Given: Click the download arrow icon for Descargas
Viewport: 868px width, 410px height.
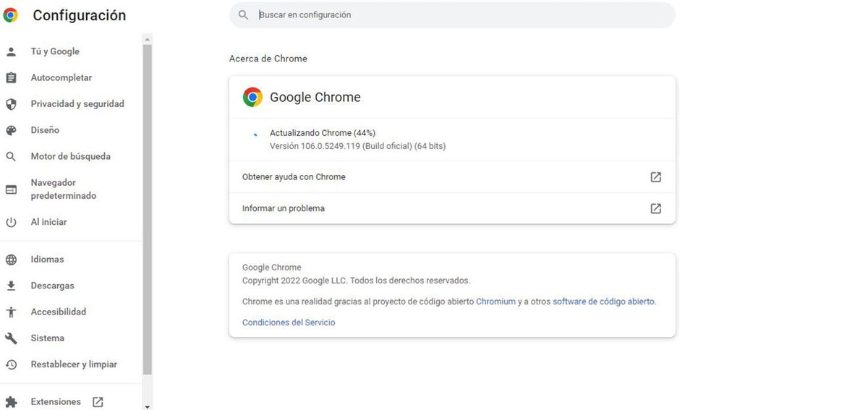Looking at the screenshot, I should [11, 286].
